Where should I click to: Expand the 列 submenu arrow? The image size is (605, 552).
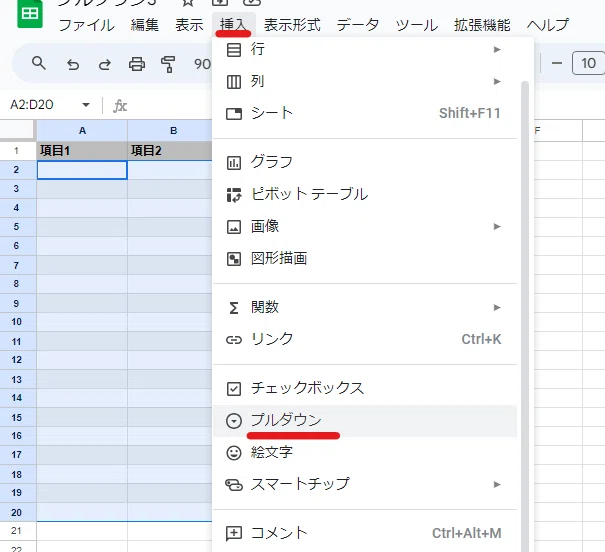497,81
